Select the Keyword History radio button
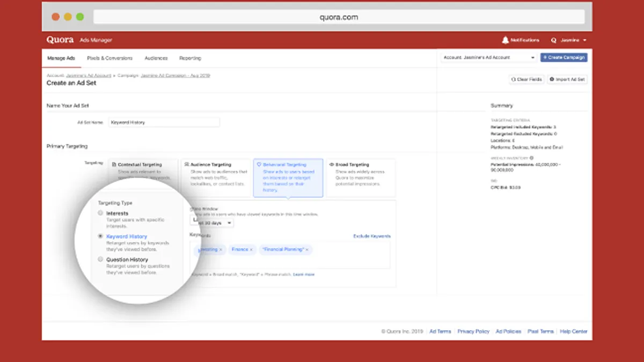The height and width of the screenshot is (362, 644). click(100, 236)
